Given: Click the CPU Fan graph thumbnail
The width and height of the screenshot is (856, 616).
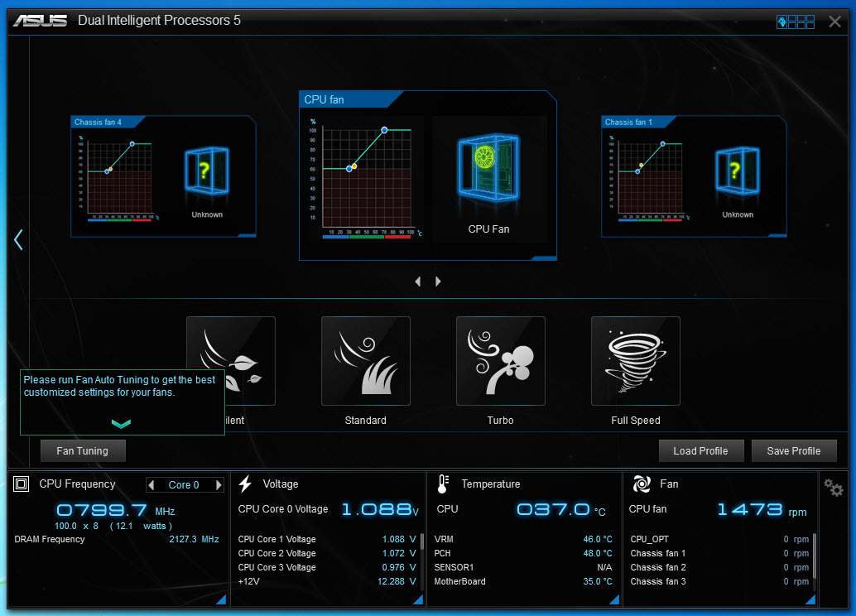Looking at the screenshot, I should [x=366, y=178].
